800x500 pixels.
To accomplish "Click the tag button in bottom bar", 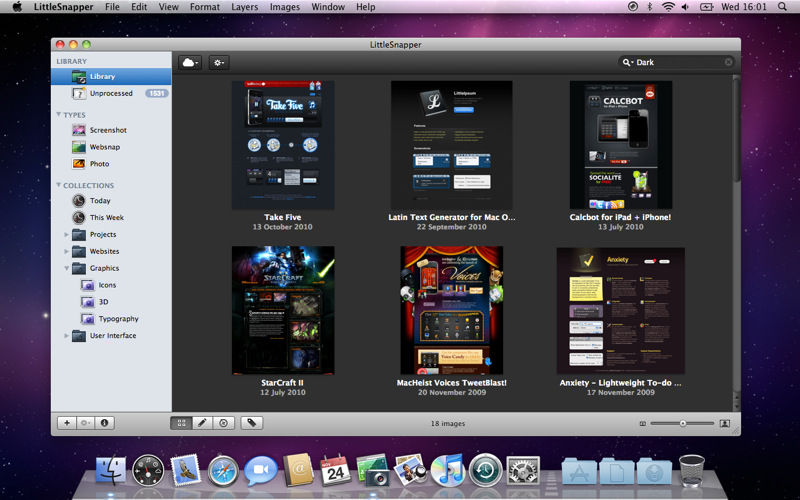I will pyautogui.click(x=252, y=423).
